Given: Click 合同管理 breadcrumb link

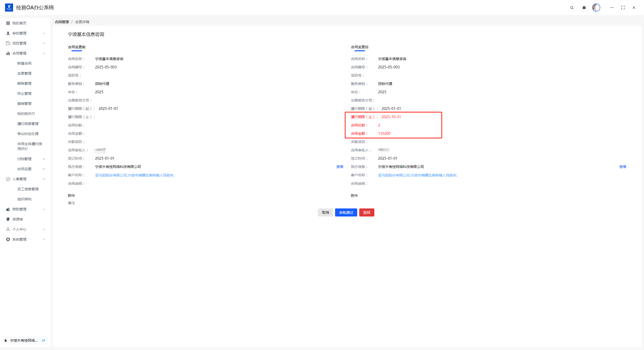Looking at the screenshot, I should 62,22.
